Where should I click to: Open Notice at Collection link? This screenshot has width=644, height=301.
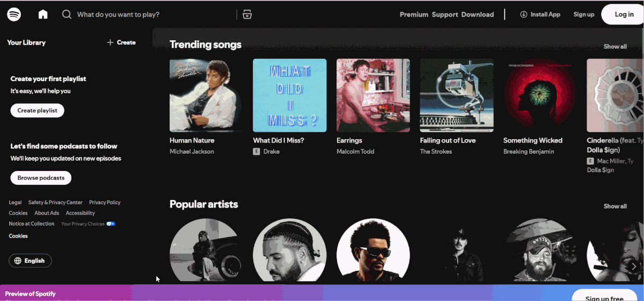[32, 224]
